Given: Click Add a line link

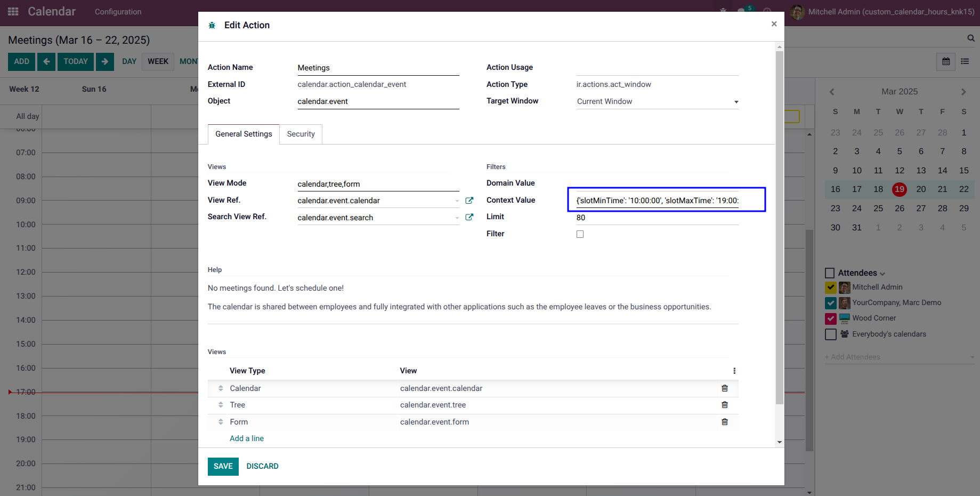Looking at the screenshot, I should click(247, 438).
